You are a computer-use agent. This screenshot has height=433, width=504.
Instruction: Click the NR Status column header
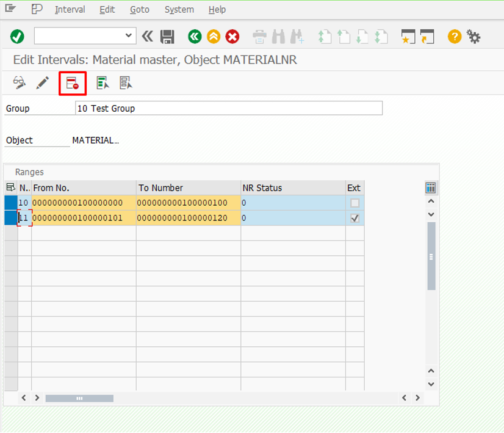(x=292, y=187)
